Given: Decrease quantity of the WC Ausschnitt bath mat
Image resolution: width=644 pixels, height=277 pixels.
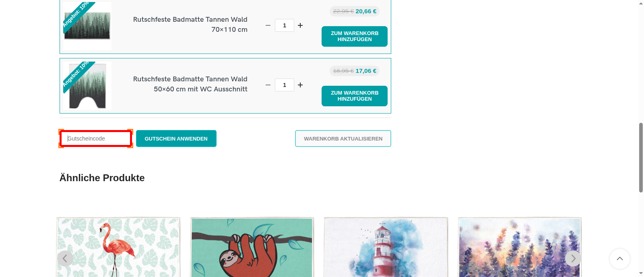Looking at the screenshot, I should [268, 85].
